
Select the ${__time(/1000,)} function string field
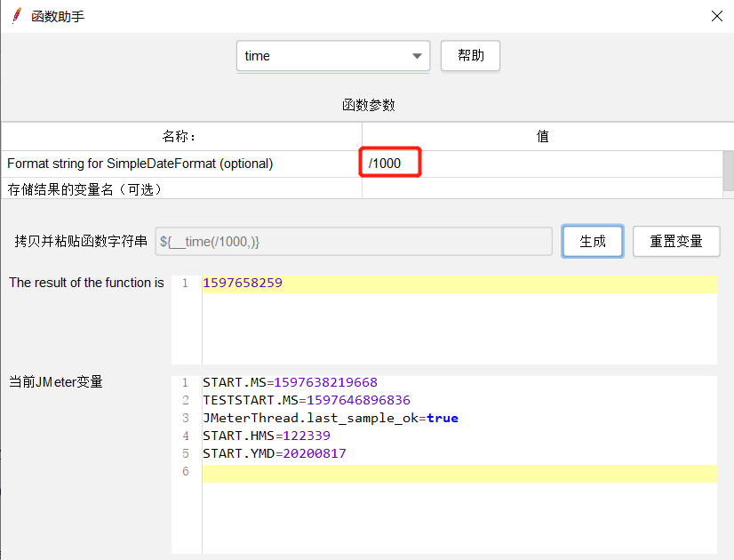click(355, 241)
